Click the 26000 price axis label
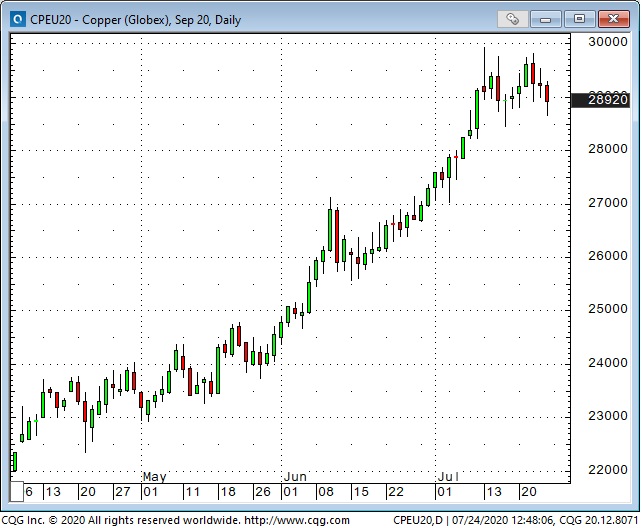This screenshot has width=642, height=528. 608,256
